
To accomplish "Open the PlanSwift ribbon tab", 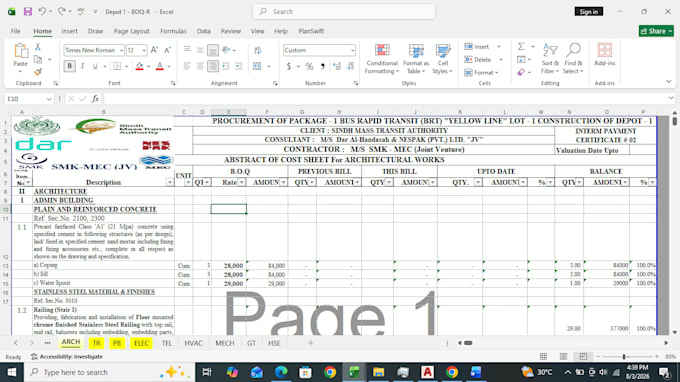I will (x=311, y=31).
